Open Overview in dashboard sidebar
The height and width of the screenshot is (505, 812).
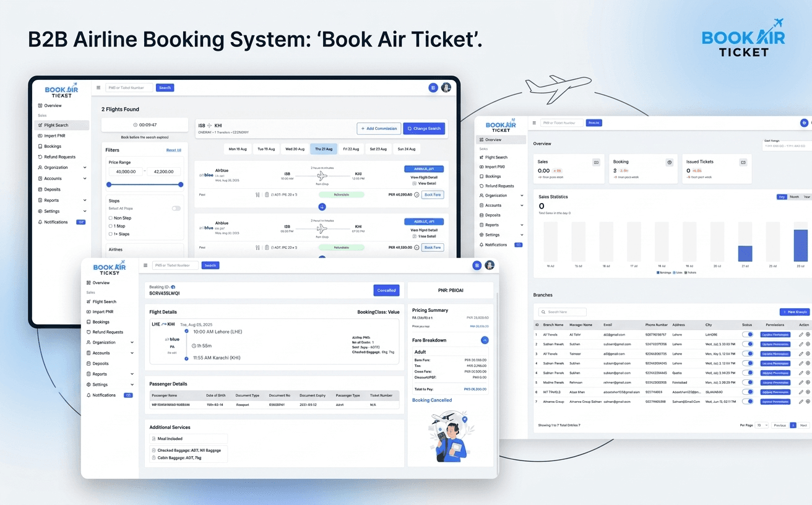click(501, 140)
